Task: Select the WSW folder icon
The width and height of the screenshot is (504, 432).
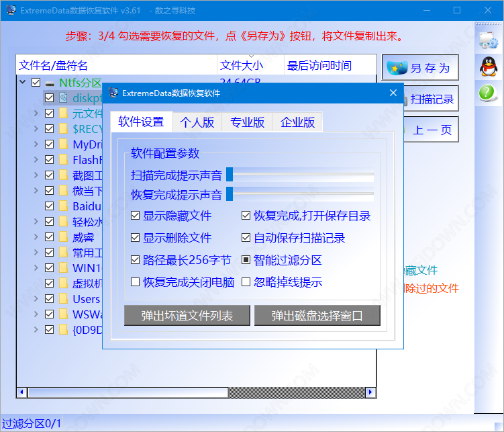Action: 63,314
